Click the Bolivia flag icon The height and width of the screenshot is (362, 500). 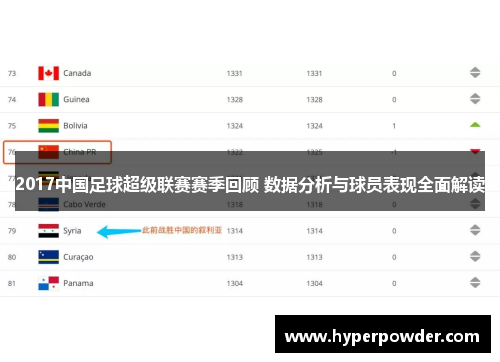click(48, 126)
